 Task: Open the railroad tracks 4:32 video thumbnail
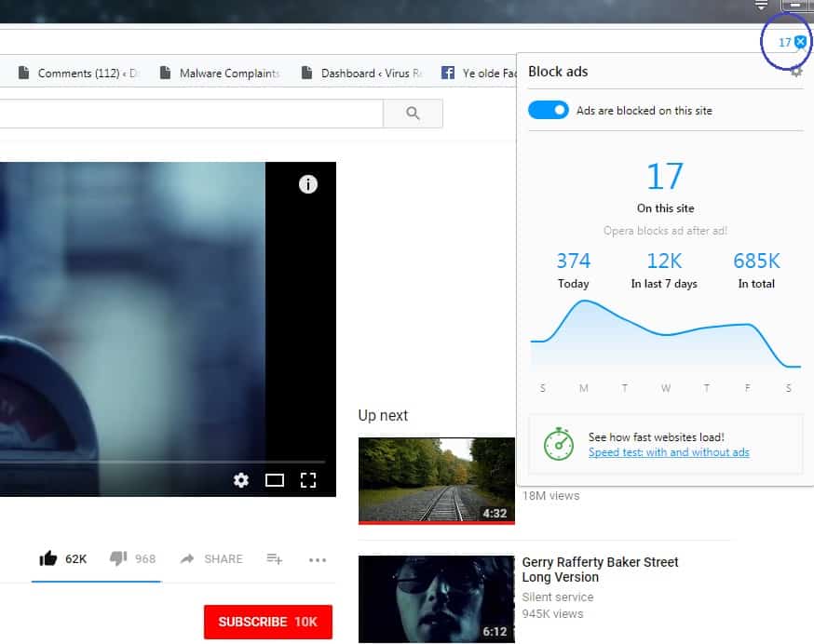[437, 480]
